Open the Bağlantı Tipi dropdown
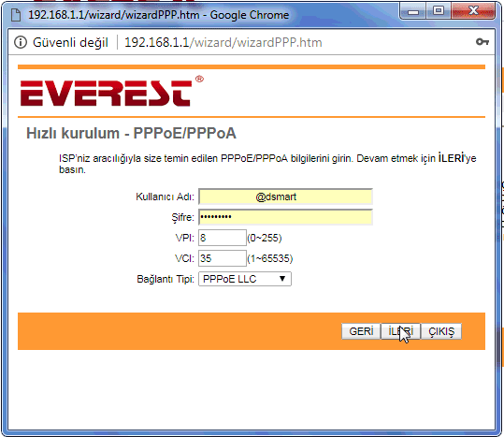The width and height of the screenshot is (504, 437). 245,279
